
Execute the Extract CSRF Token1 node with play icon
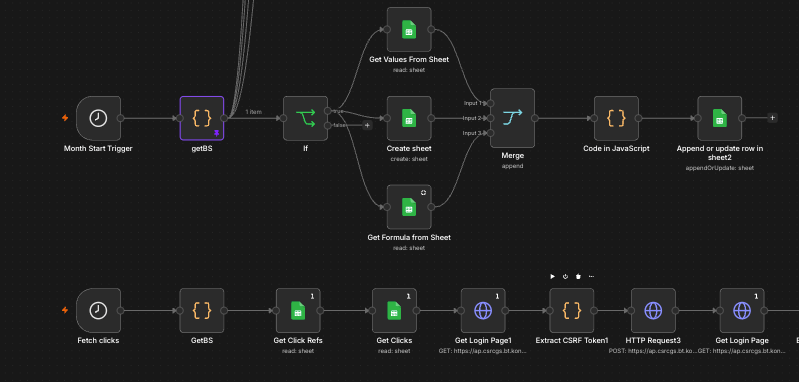coord(552,277)
